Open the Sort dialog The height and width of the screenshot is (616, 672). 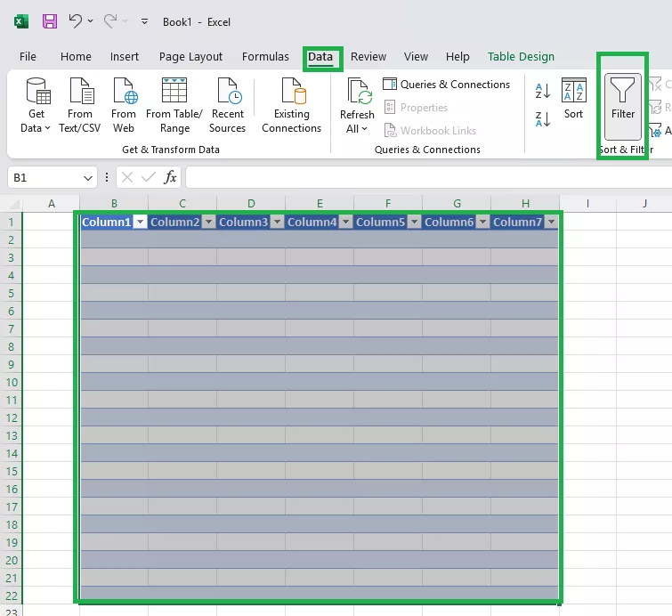click(573, 99)
